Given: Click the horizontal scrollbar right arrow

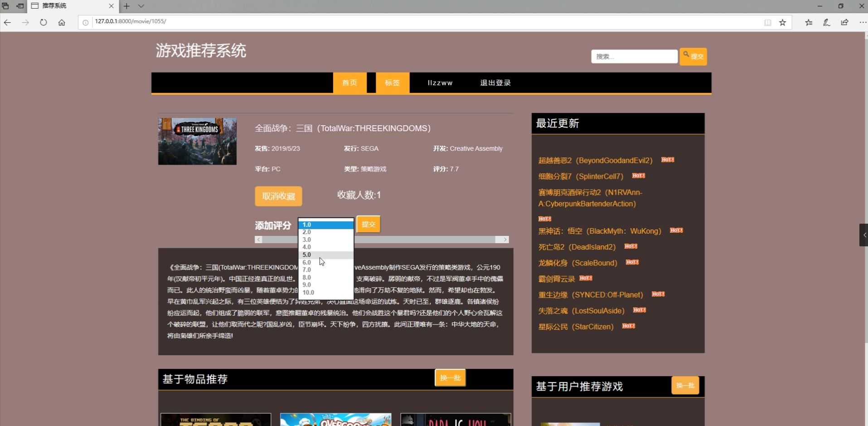Looking at the screenshot, I should (505, 240).
